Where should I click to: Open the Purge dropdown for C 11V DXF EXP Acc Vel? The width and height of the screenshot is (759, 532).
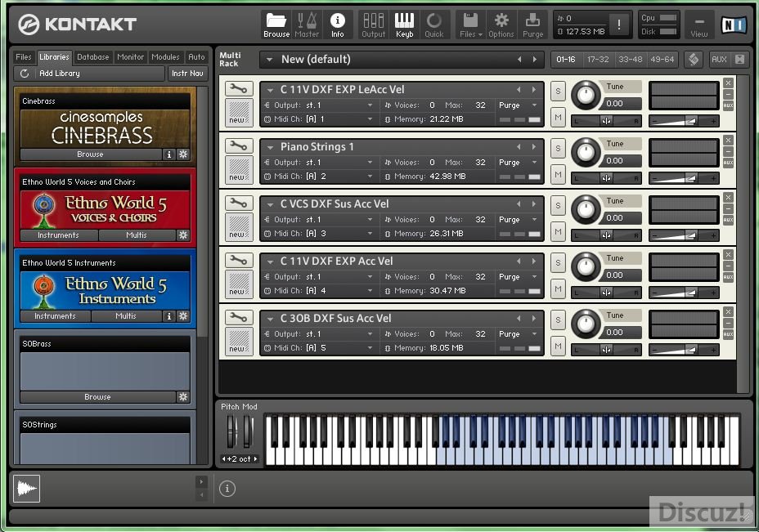pyautogui.click(x=534, y=277)
